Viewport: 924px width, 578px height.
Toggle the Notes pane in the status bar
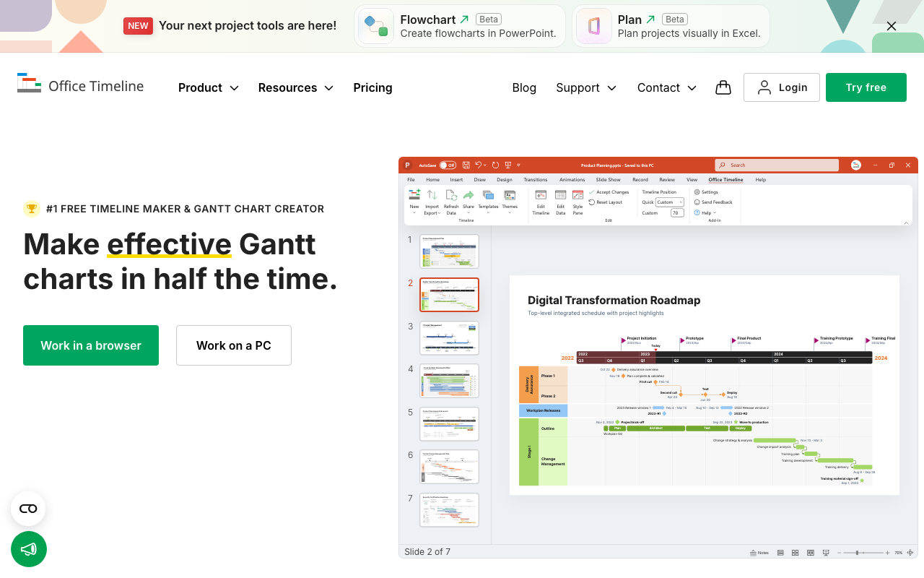pyautogui.click(x=759, y=552)
